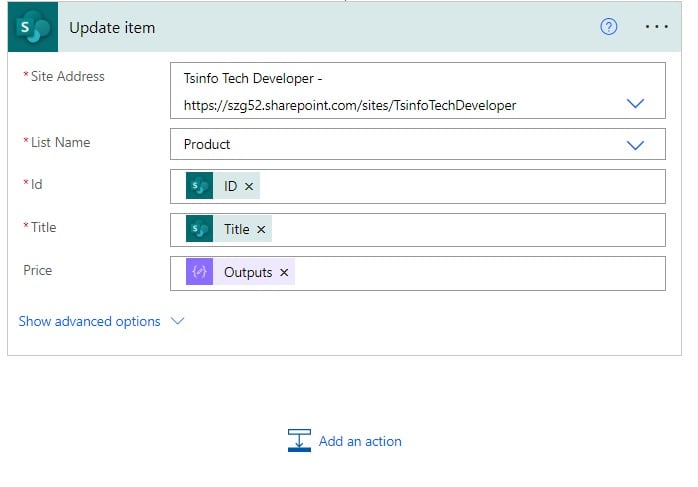The height and width of the screenshot is (487, 698).
Task: Expand the advanced options chevron
Action: [178, 321]
